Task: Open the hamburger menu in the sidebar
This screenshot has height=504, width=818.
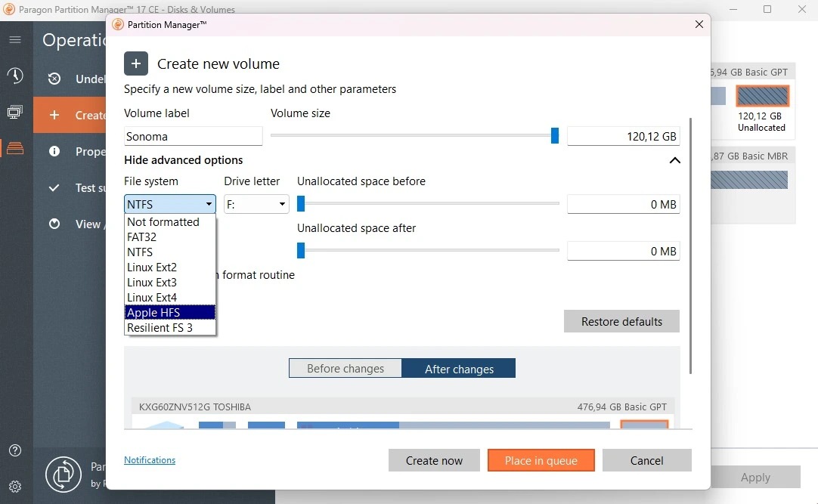Action: (x=15, y=39)
